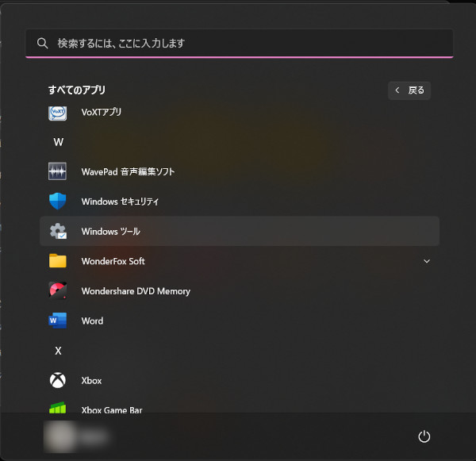Viewport: 476px width, 461px height.
Task: Jump to apps via X letter header
Action: tap(58, 351)
